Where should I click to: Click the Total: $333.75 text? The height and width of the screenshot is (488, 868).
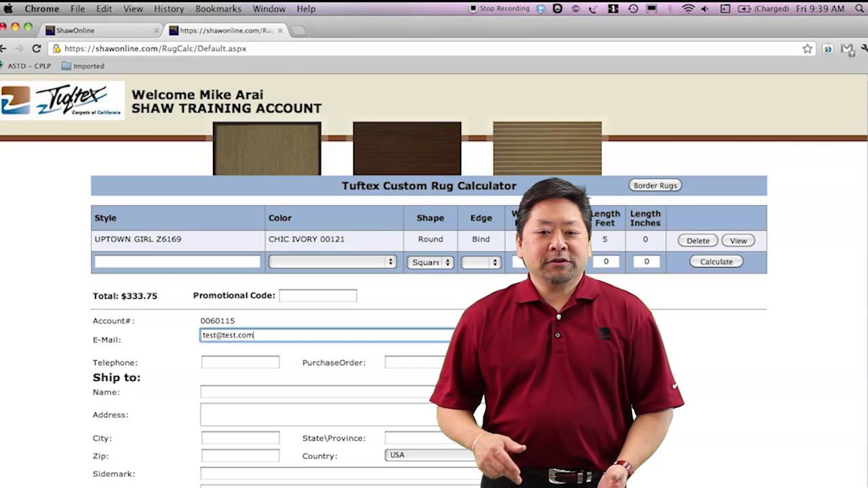coord(125,296)
